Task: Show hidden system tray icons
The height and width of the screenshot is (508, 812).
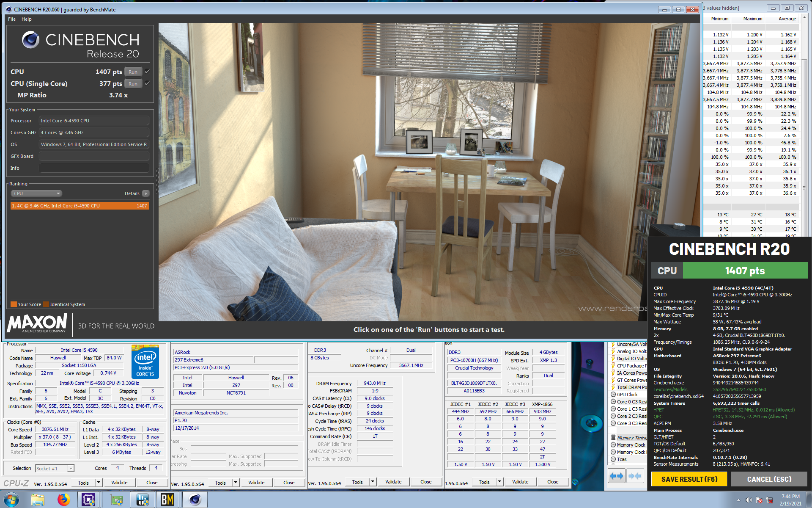Action: (x=739, y=500)
